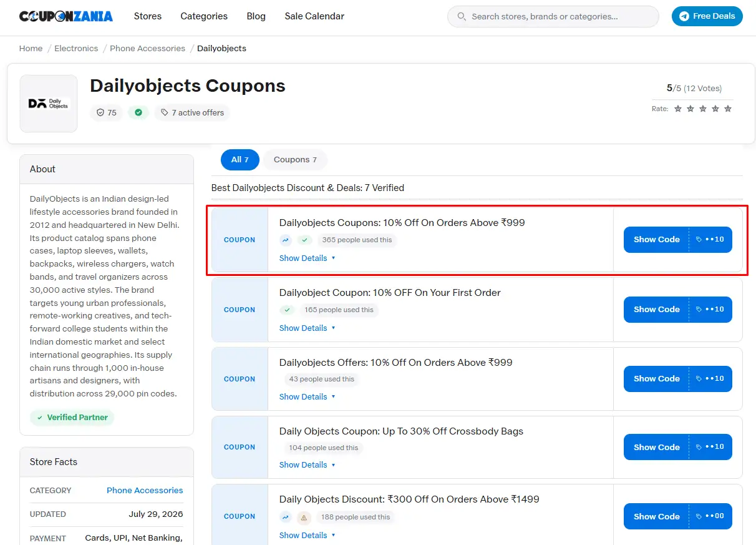Image resolution: width=756 pixels, height=545 pixels.
Task: Rate one star
Action: point(678,109)
